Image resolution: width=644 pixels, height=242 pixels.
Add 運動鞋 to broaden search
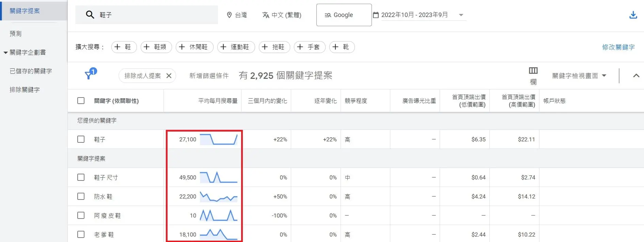tap(236, 47)
